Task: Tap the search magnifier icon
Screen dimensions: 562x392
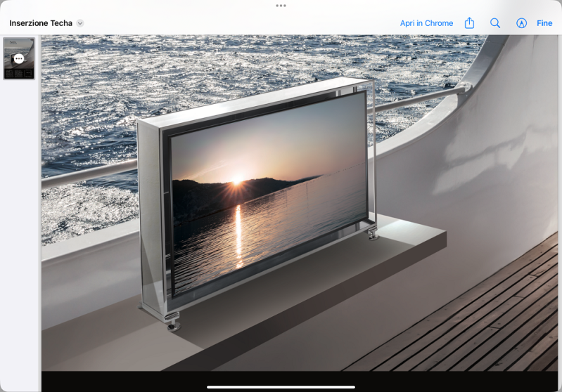Action: [x=495, y=23]
